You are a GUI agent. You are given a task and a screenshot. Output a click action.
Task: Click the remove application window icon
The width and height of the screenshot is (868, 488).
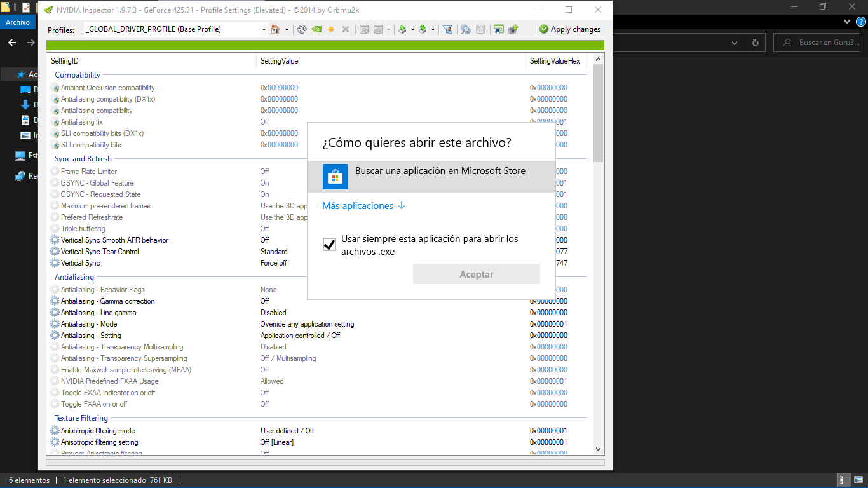coord(378,29)
